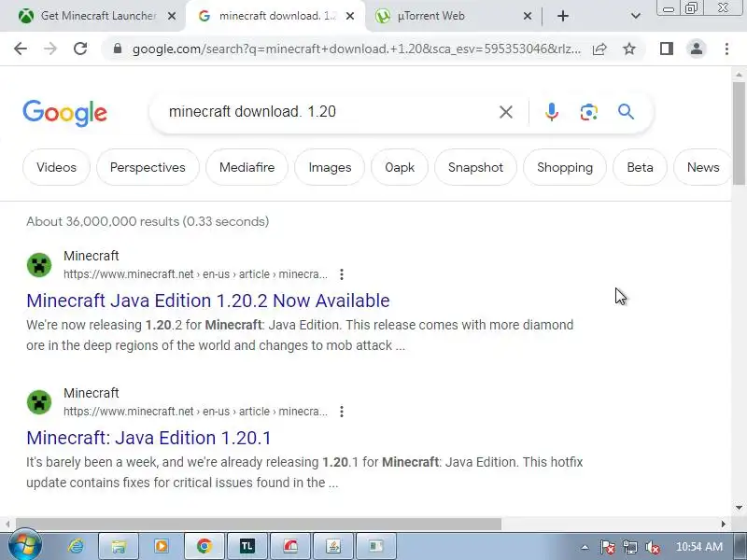Click the vertical scrollbar thumb

click(739, 133)
